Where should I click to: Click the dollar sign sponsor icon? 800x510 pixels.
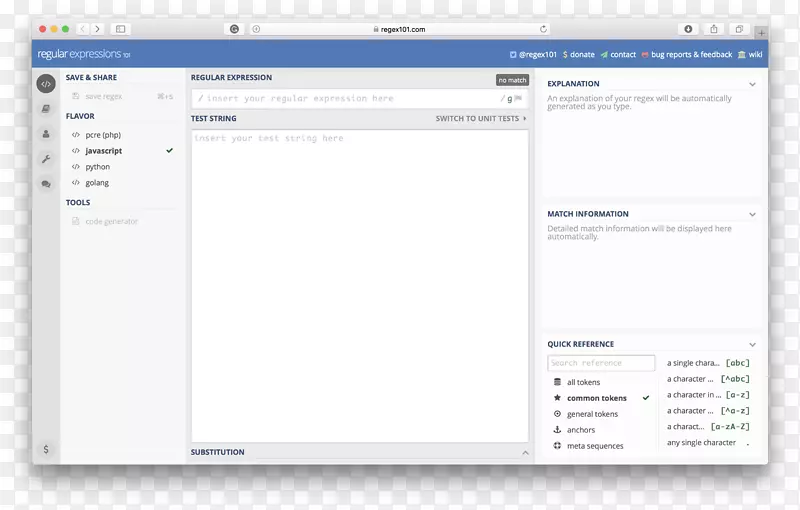point(46,450)
